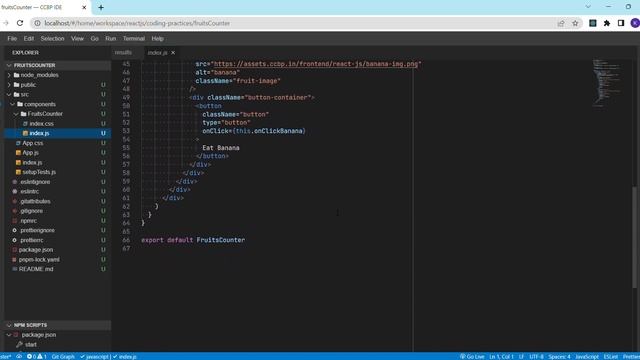This screenshot has height=360, width=640.
Task: Change encoding via UTF-8 status item
Action: [536, 356]
